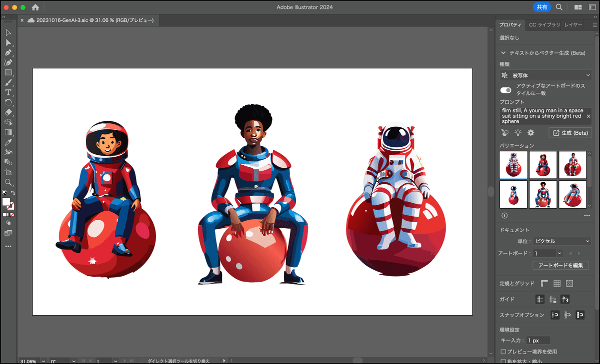Click the transparency grid icon
This screenshot has width=600, height=364.
point(569,283)
